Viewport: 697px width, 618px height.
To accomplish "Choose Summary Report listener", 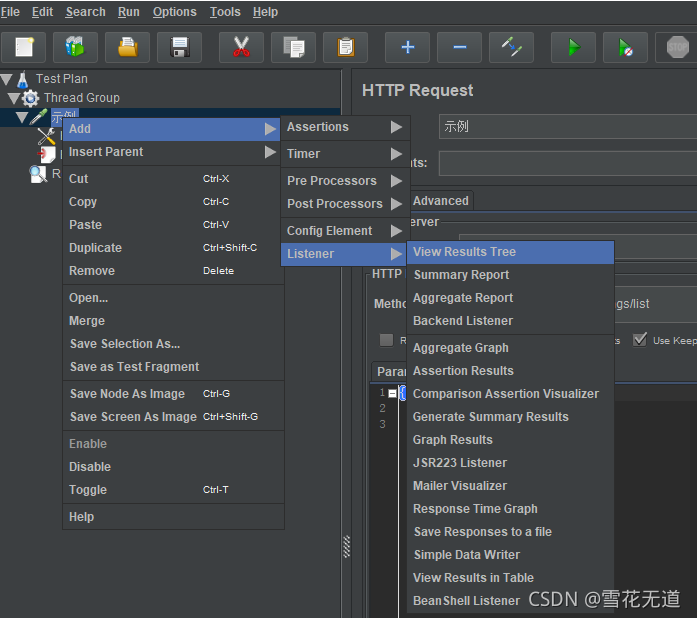I will (510, 275).
